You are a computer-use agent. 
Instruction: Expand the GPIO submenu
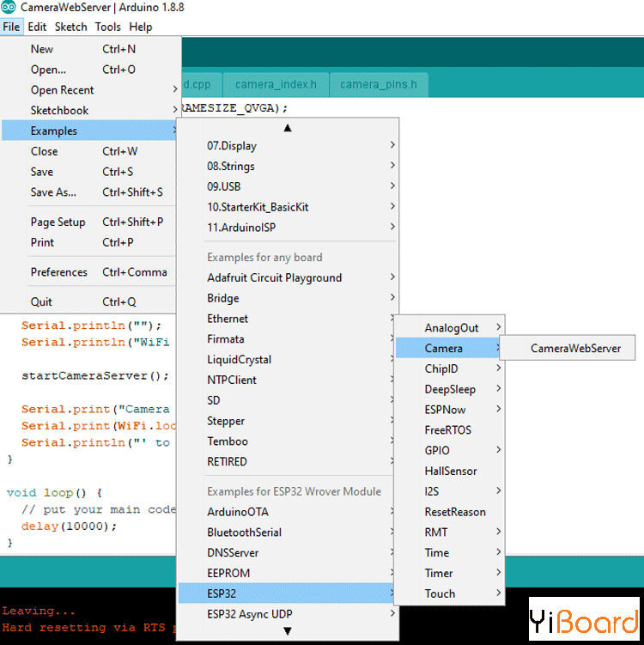[x=449, y=450]
